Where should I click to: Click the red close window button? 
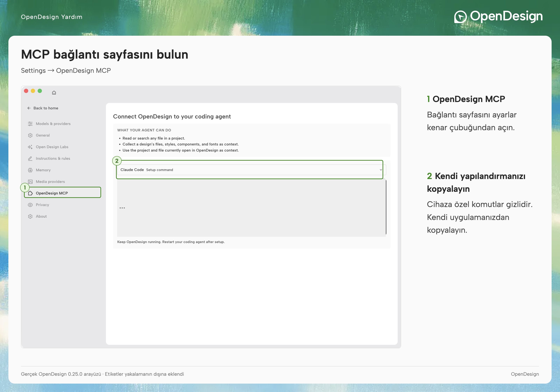tap(26, 91)
